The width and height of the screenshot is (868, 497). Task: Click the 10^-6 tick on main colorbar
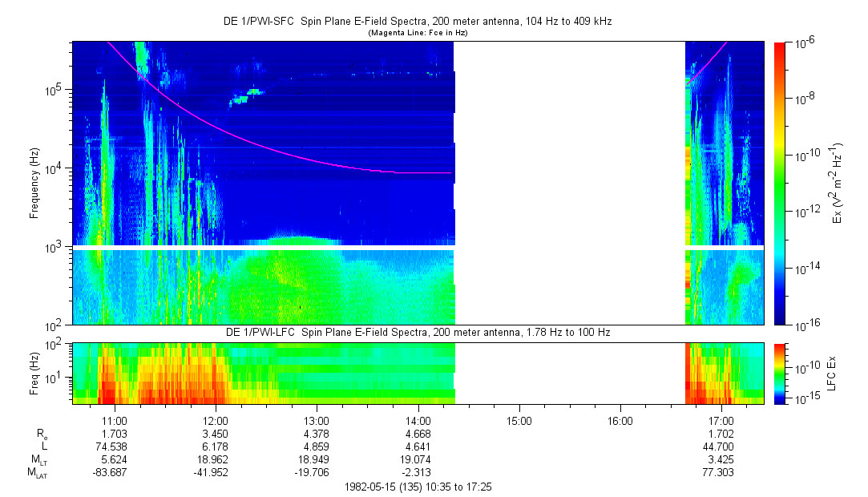tap(804, 44)
